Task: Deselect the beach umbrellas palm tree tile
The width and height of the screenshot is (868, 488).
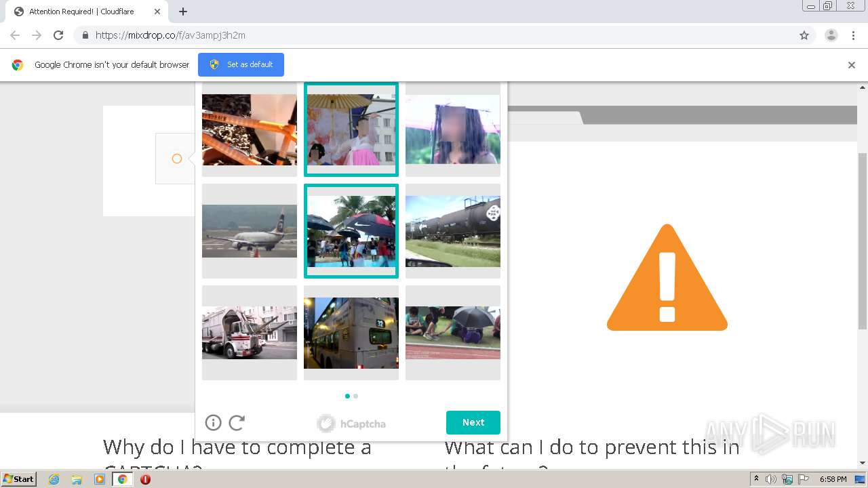Action: click(x=351, y=231)
